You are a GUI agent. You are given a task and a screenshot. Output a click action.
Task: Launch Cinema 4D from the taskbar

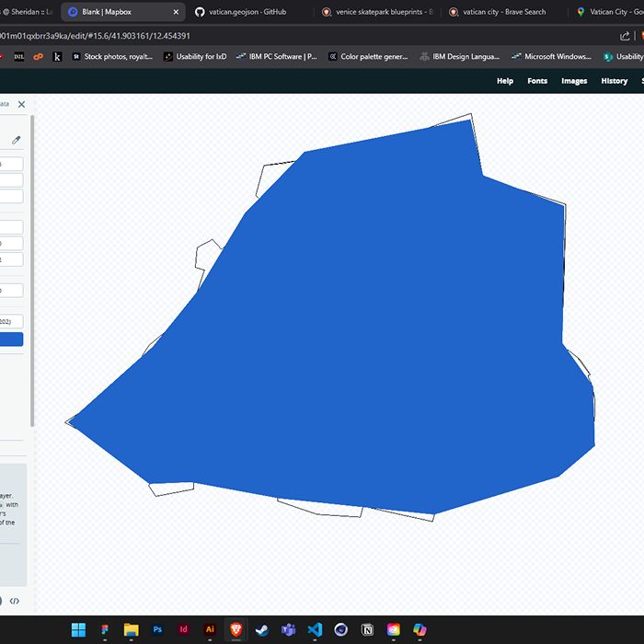(x=341, y=629)
